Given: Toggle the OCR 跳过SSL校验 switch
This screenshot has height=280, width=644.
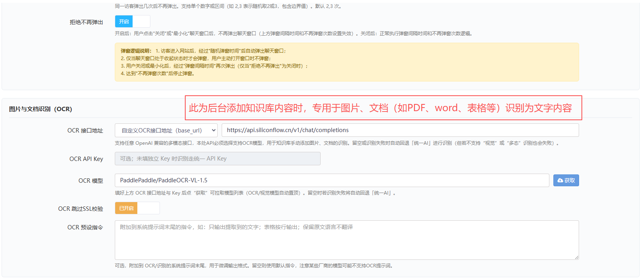Looking at the screenshot, I should 137,208.
